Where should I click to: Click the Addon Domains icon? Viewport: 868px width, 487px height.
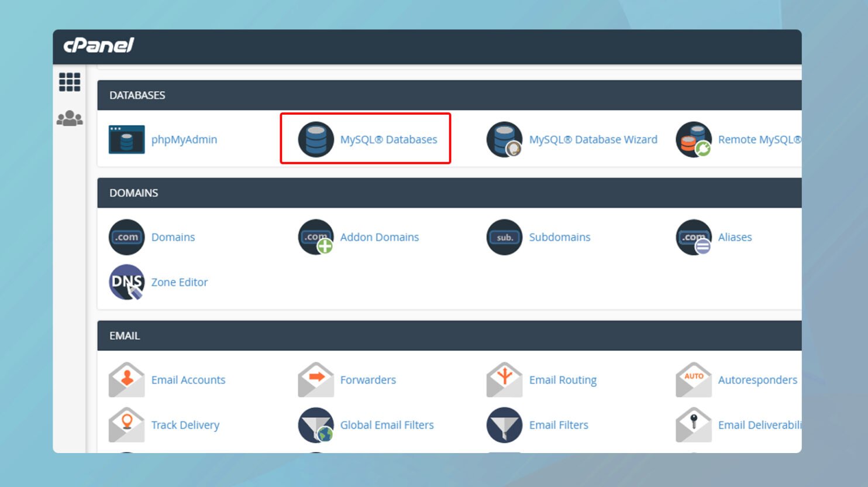tap(316, 237)
